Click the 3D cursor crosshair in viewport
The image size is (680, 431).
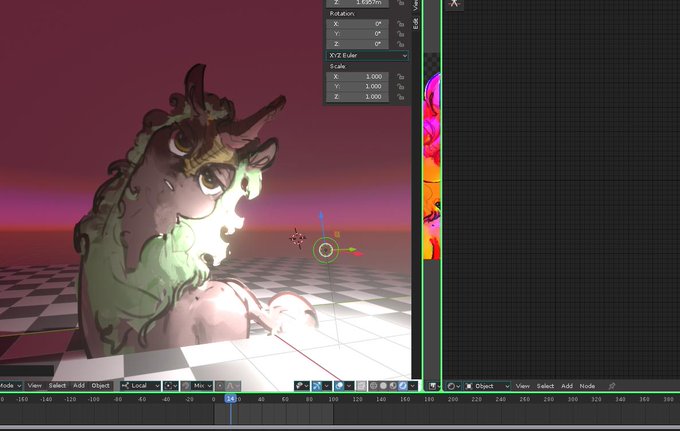(298, 238)
